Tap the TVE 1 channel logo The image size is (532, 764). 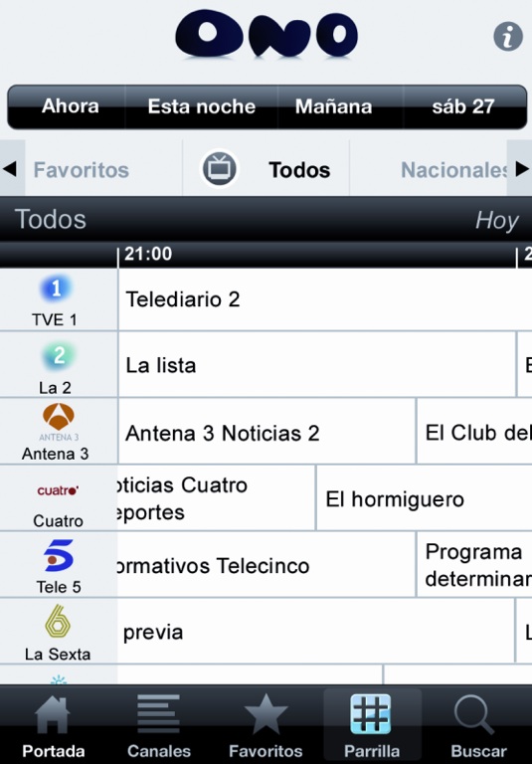(x=56, y=288)
